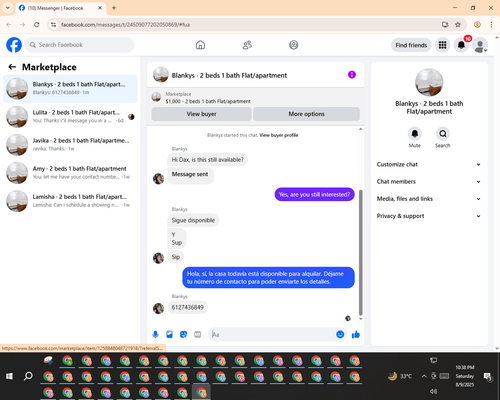Send a thumbs-up like
The width and height of the screenshot is (500, 400).
(x=356, y=334)
